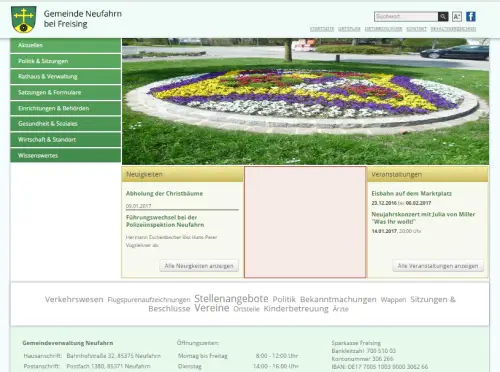Open news Abholung der Christbäume

click(164, 193)
